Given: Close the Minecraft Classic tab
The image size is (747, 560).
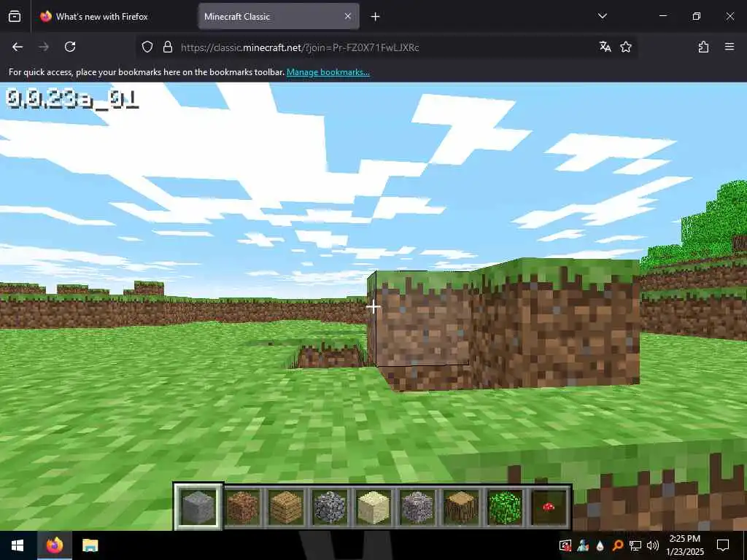Looking at the screenshot, I should point(348,16).
